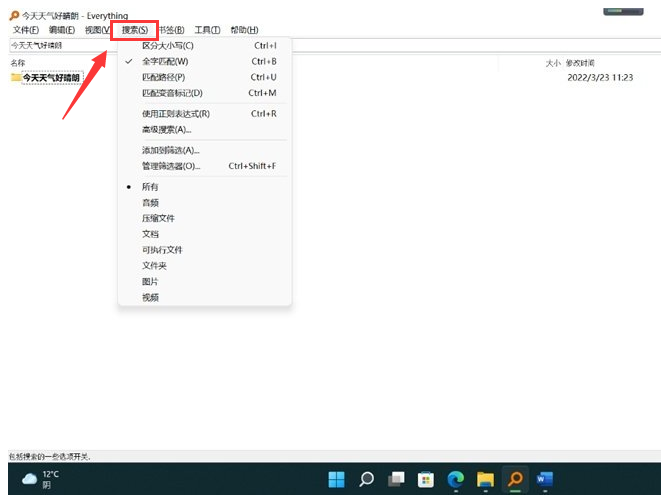The height and width of the screenshot is (498, 661).
Task: Open the 文件(F) menu
Action: (x=25, y=30)
